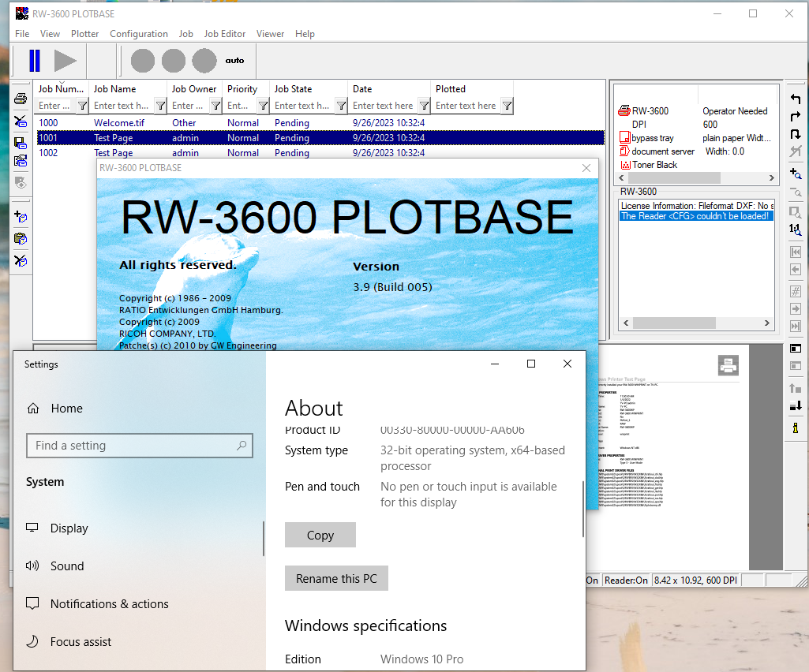Open the Plotted column filter funnel
809x672 pixels.
pyautogui.click(x=507, y=106)
